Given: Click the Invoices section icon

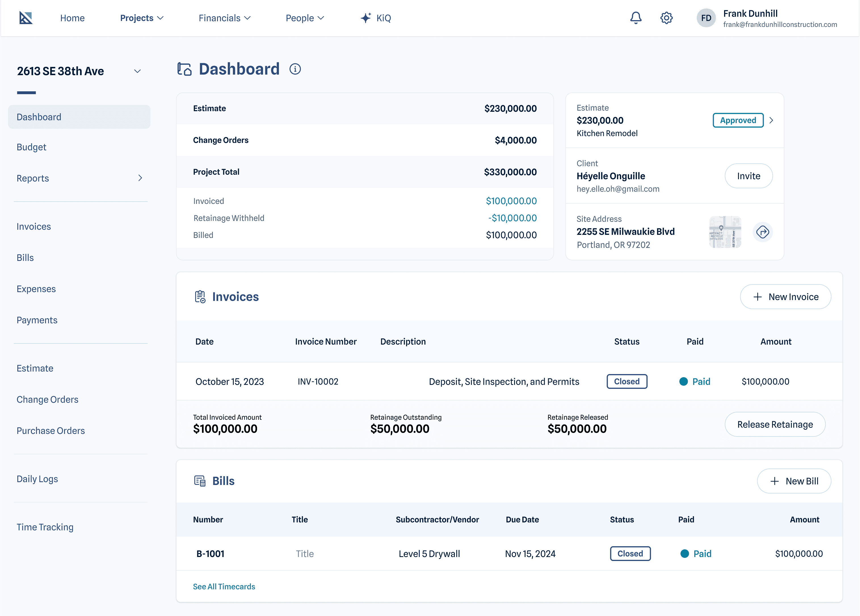Looking at the screenshot, I should [x=200, y=297].
